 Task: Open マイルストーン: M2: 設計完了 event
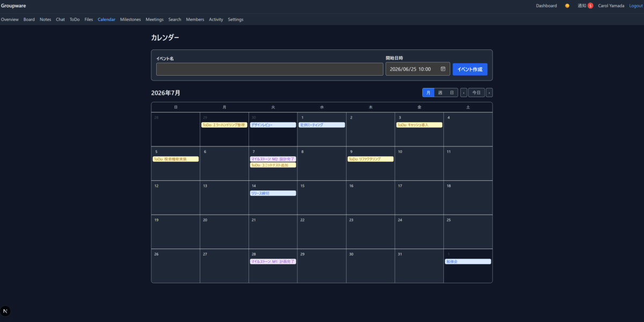pos(273,159)
